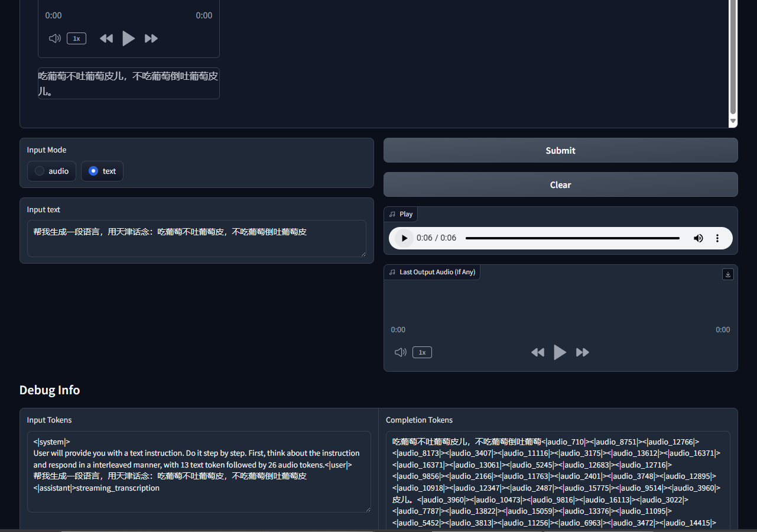Change 1x playback speed in top player
Viewport: 757px width, 532px height.
click(76, 38)
